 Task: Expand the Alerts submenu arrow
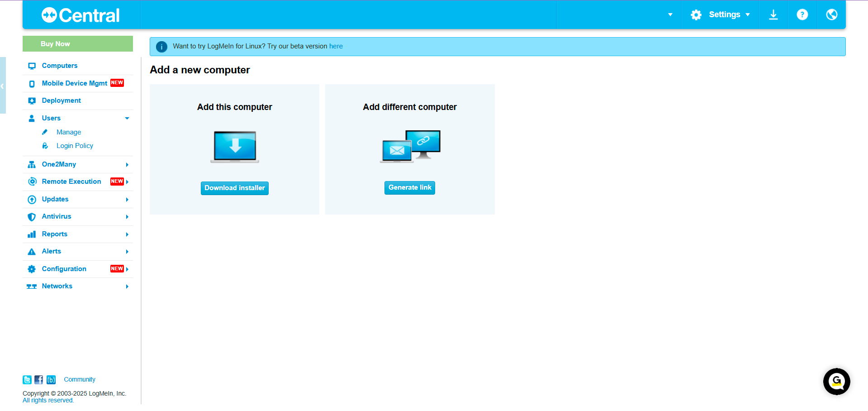(127, 252)
